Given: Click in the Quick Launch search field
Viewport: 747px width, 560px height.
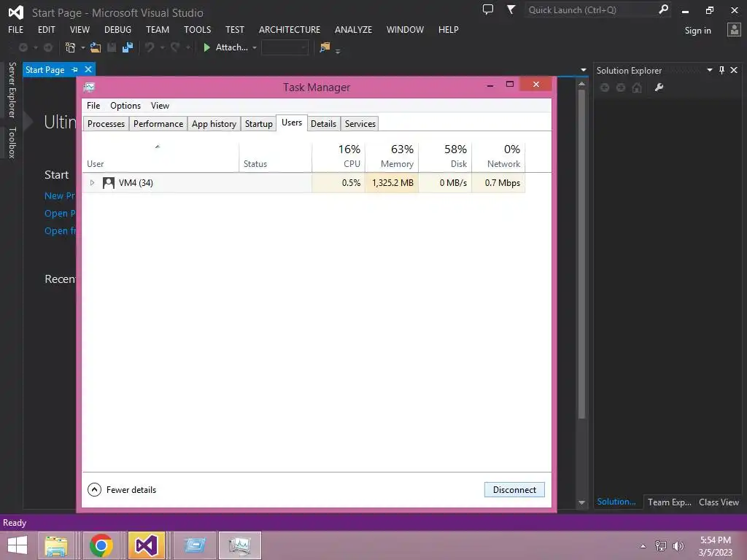Looking at the screenshot, I should [591, 9].
